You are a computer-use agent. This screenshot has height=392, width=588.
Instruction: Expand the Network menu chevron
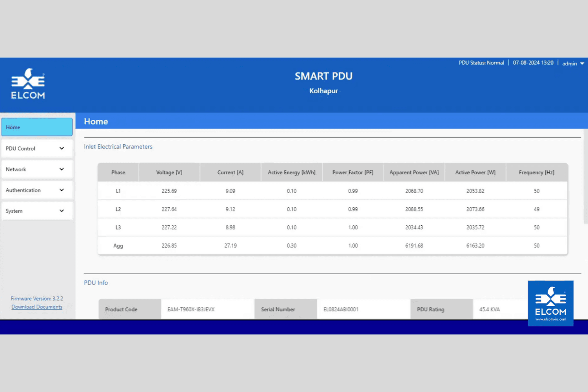point(62,169)
